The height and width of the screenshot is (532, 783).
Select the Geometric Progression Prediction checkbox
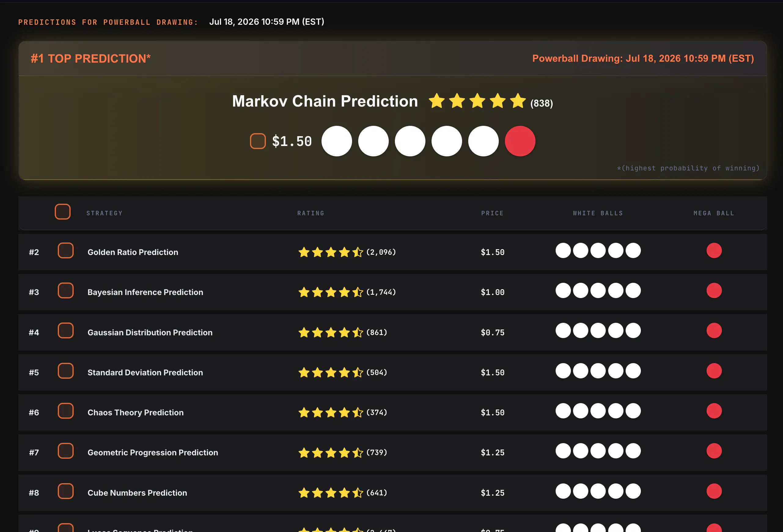[x=66, y=451]
